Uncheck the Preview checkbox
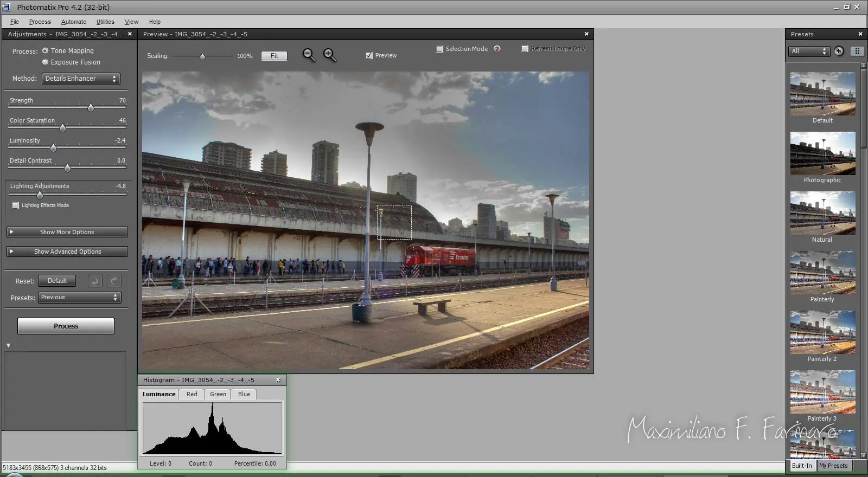 [369, 55]
